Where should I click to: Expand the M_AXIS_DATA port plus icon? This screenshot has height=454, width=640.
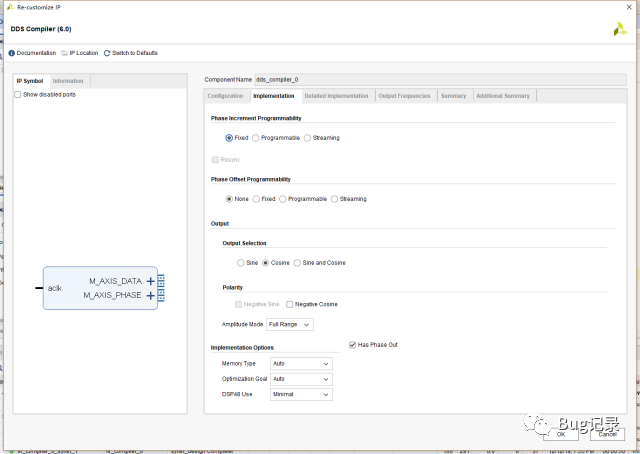[151, 281]
